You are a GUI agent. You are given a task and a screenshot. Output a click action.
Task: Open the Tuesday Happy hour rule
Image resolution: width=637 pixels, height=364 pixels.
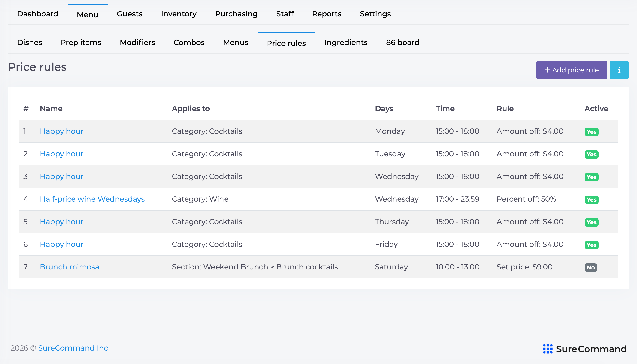coord(62,154)
